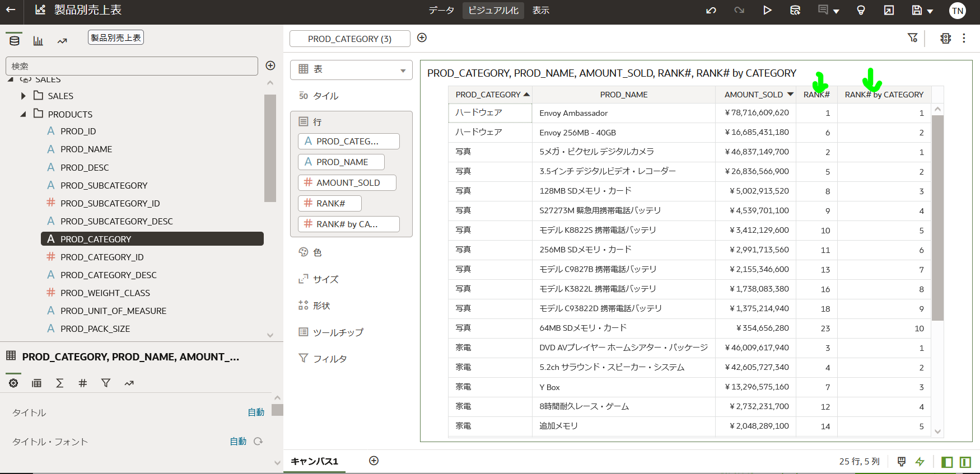This screenshot has height=474, width=980.
Task: Click the 形状 section
Action: (x=321, y=306)
